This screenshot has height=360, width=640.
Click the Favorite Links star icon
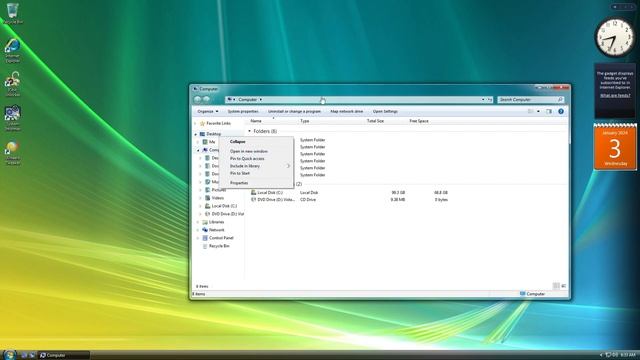click(202, 123)
